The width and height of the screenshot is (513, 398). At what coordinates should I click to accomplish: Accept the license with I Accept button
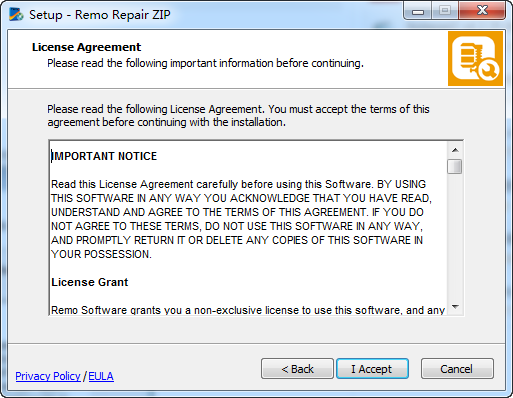click(x=372, y=369)
